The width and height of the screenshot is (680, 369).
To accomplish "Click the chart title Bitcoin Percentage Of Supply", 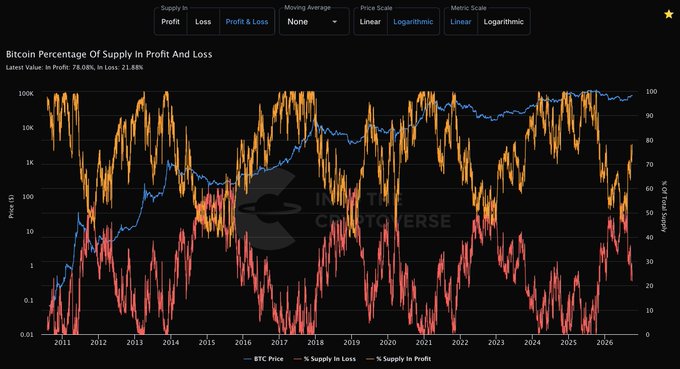I will point(109,54).
